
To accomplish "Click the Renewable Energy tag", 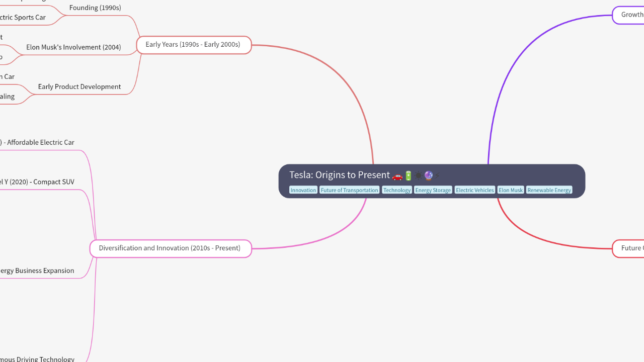I will 549,190.
